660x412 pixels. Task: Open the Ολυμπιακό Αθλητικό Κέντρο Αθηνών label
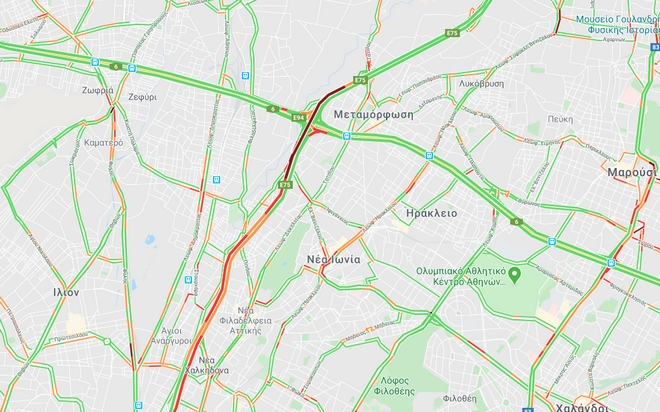pyautogui.click(x=461, y=276)
